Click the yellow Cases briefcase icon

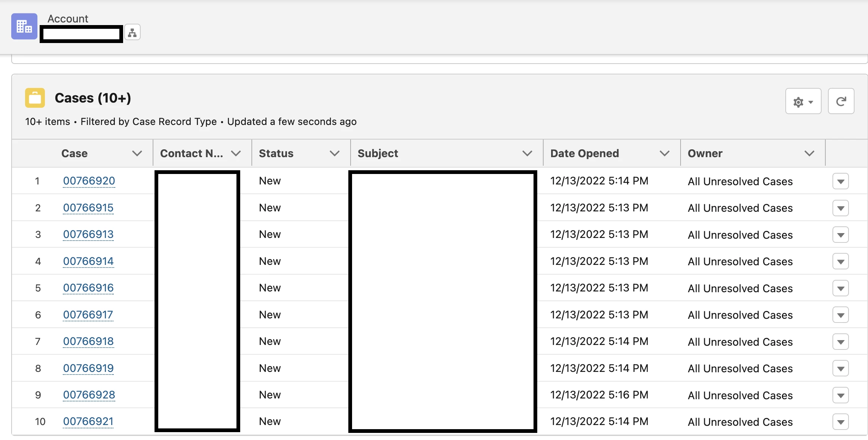coord(35,98)
